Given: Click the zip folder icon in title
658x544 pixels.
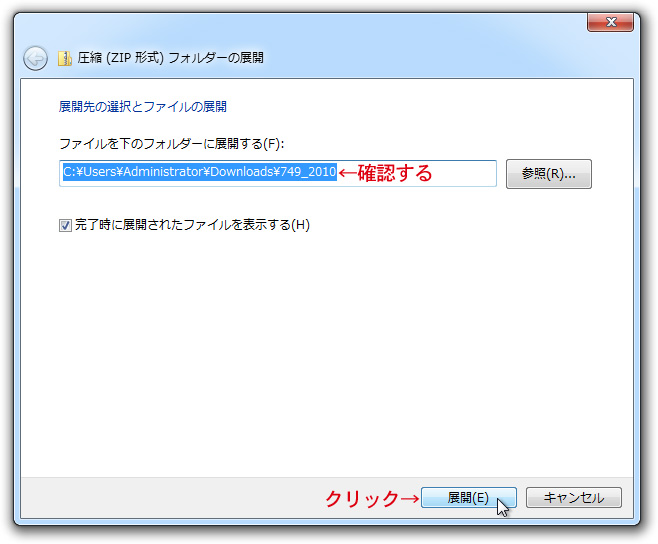Looking at the screenshot, I should (65, 58).
